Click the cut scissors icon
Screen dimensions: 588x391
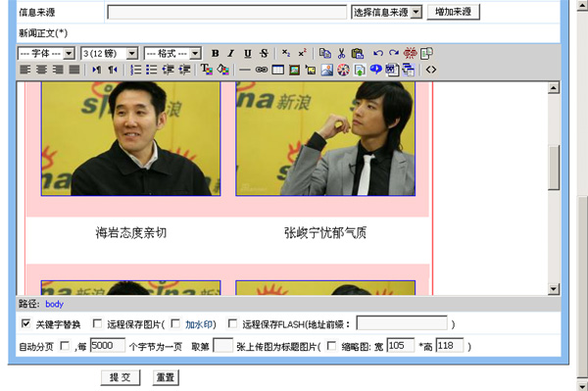click(341, 54)
